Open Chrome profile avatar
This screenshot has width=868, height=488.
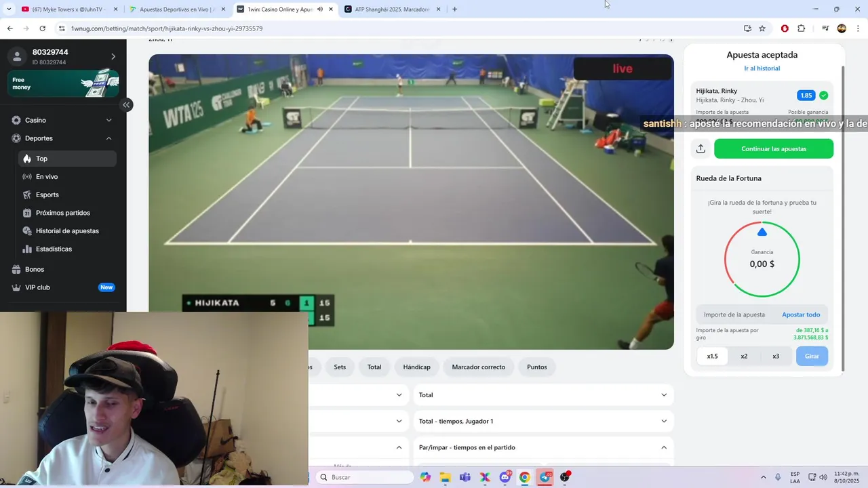[842, 28]
